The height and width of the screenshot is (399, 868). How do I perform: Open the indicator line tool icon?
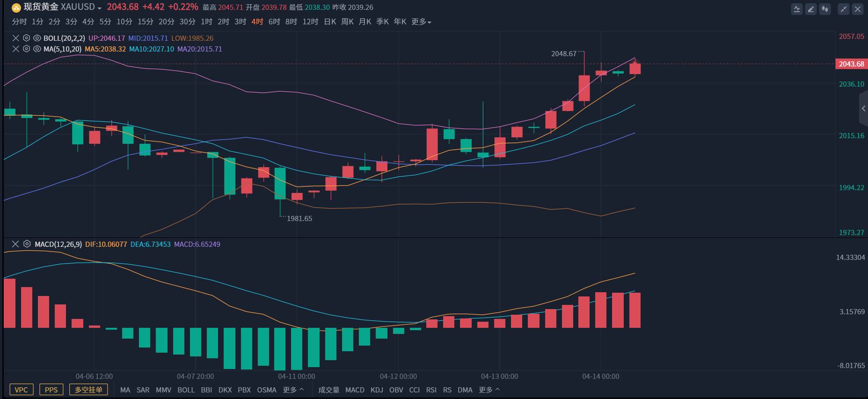(796, 9)
